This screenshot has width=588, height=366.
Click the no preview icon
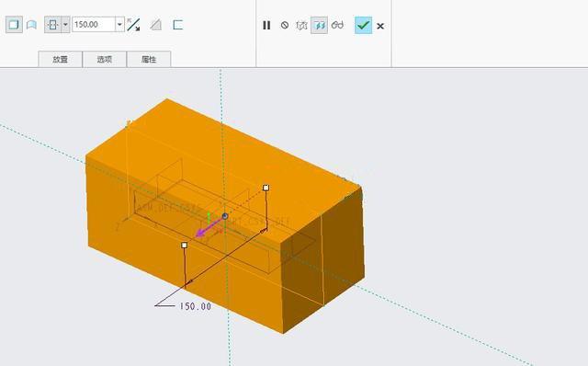[285, 25]
